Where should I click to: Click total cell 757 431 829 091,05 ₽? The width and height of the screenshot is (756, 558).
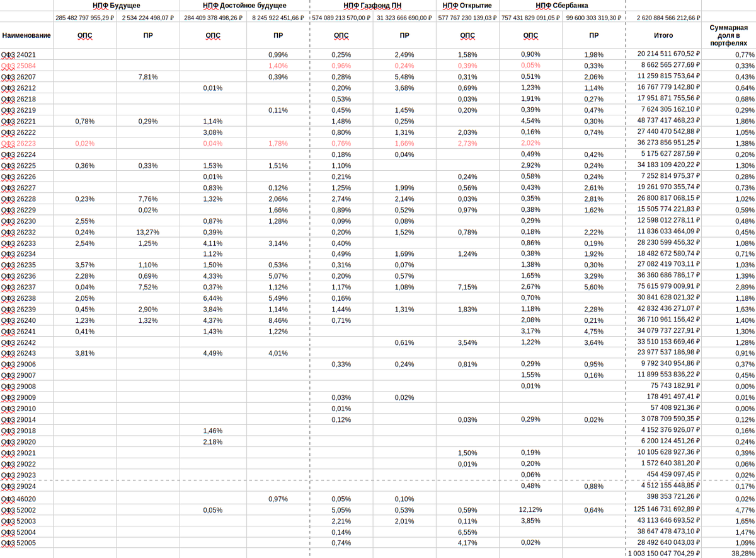(530, 18)
